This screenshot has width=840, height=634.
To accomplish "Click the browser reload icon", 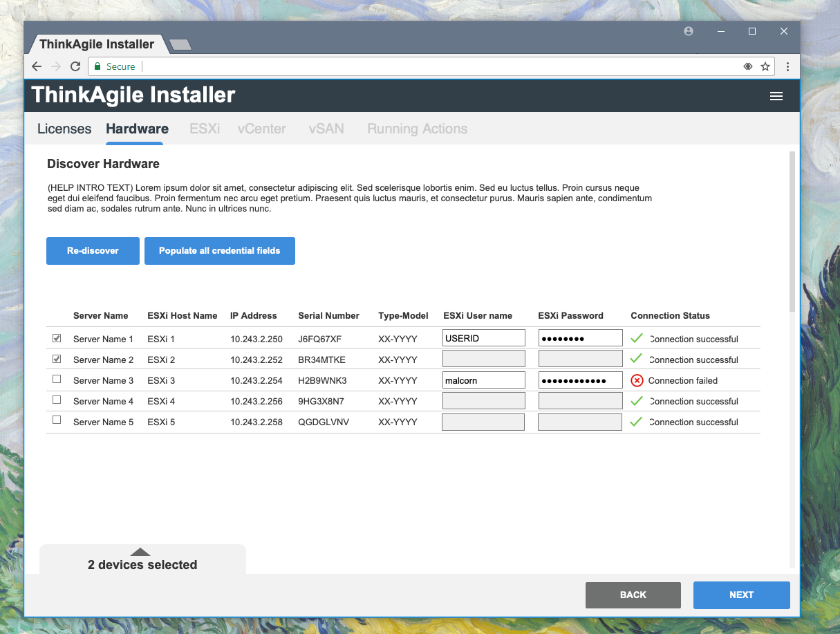I will point(75,66).
